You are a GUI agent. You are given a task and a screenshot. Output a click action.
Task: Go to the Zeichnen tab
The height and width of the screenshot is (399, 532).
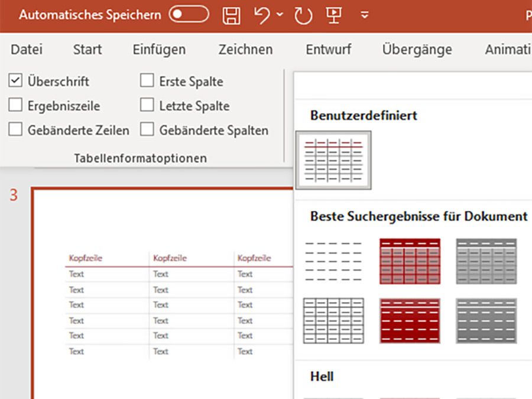click(246, 50)
